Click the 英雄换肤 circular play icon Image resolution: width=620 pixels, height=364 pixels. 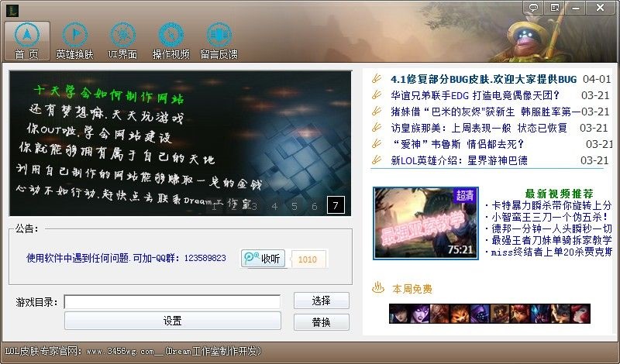(x=74, y=35)
